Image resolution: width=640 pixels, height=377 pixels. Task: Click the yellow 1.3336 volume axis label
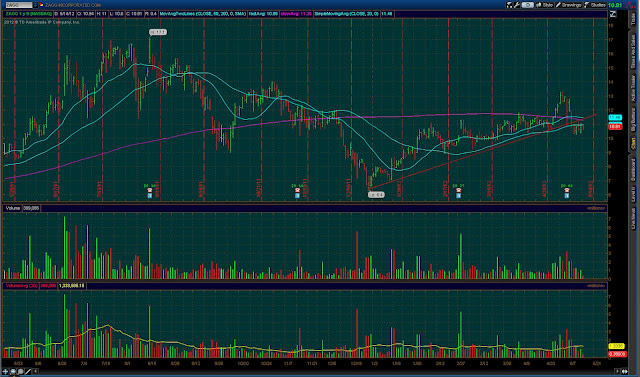pos(616,346)
